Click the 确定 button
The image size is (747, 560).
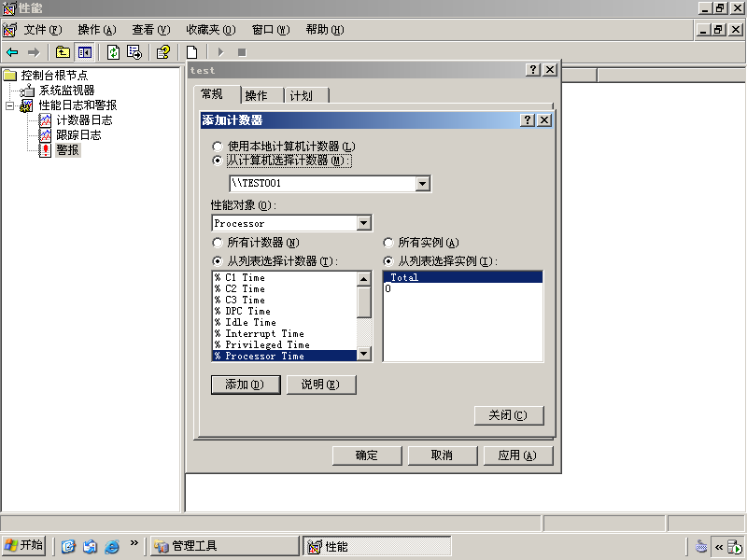367,455
